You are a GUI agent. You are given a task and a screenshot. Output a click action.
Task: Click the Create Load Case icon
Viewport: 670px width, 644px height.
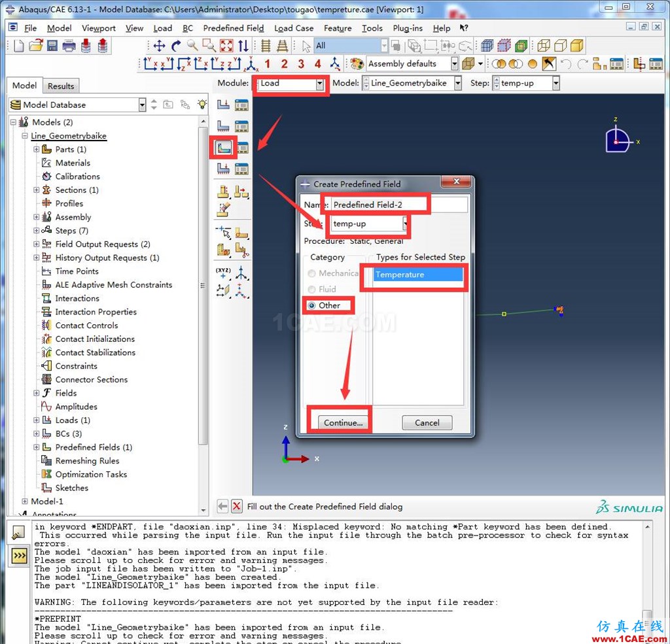coord(224,169)
